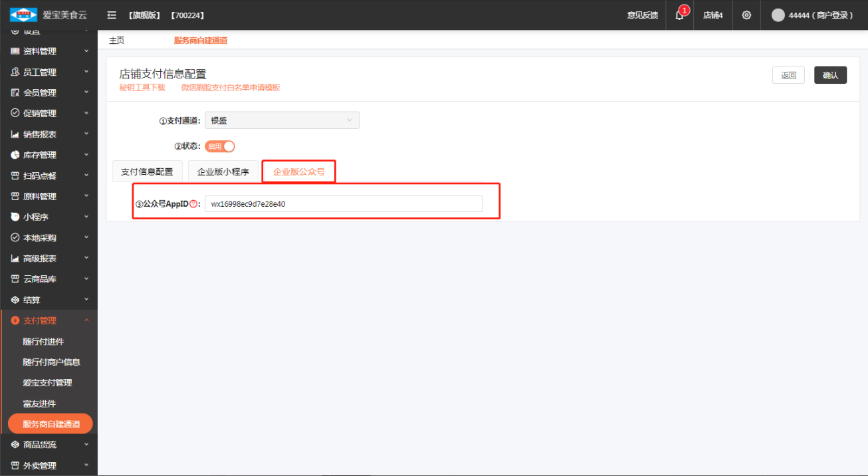The width and height of the screenshot is (868, 476).
Task: Expand the 库存管理 sidebar menu
Action: [49, 155]
